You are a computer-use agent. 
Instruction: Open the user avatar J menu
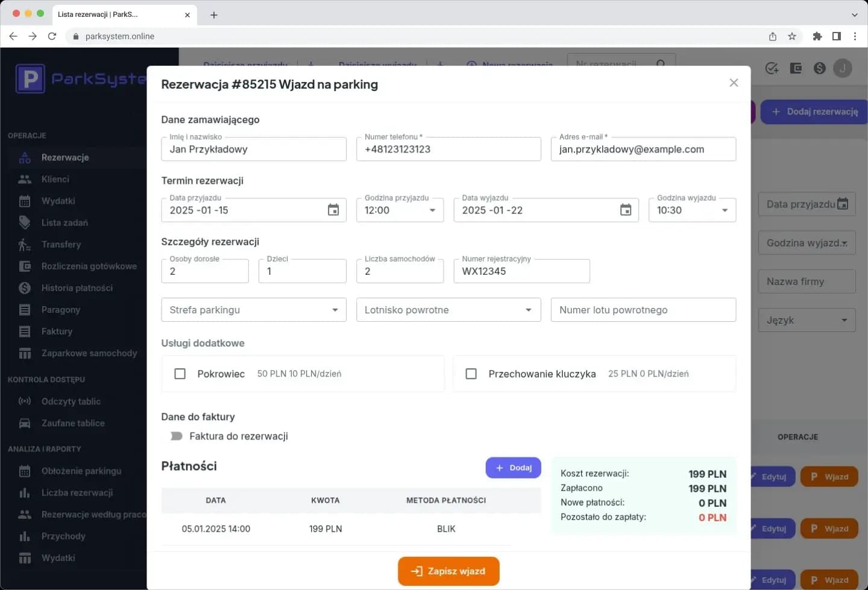[843, 68]
